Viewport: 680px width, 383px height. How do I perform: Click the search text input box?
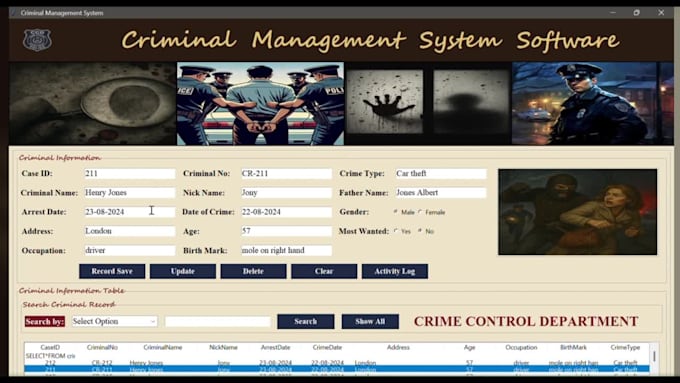218,321
